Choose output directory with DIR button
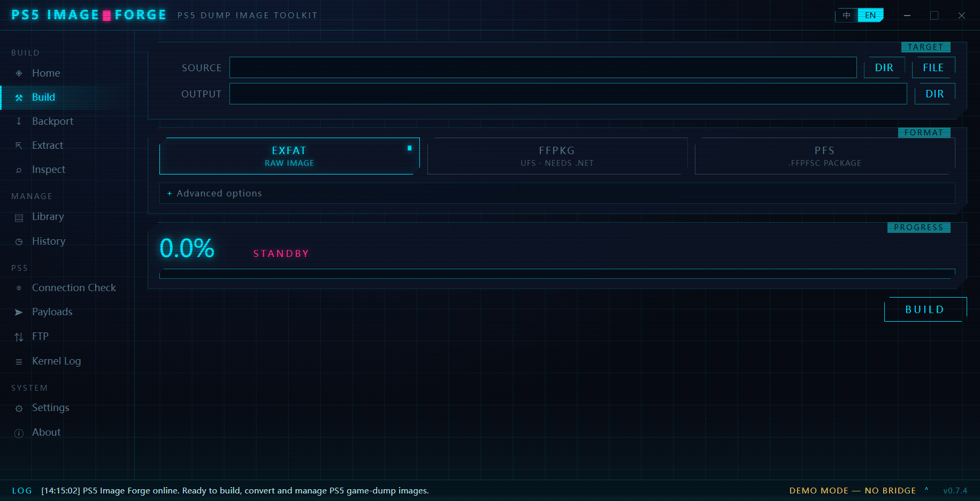This screenshot has width=980, height=501. 935,94
